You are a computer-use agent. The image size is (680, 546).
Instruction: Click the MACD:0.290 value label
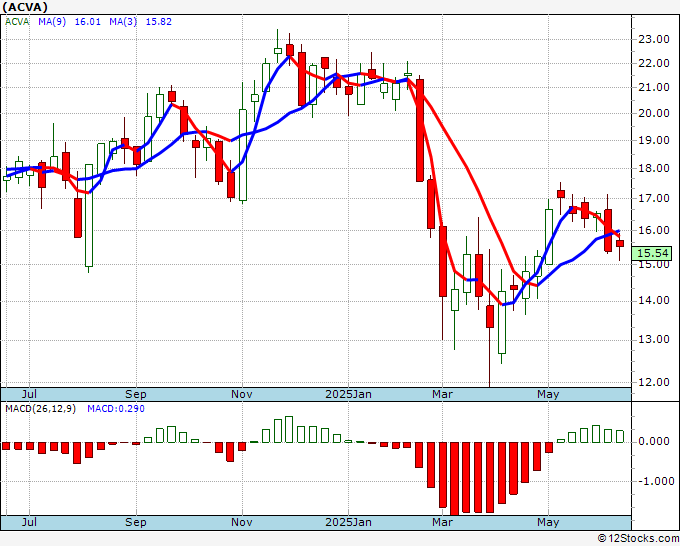point(116,409)
